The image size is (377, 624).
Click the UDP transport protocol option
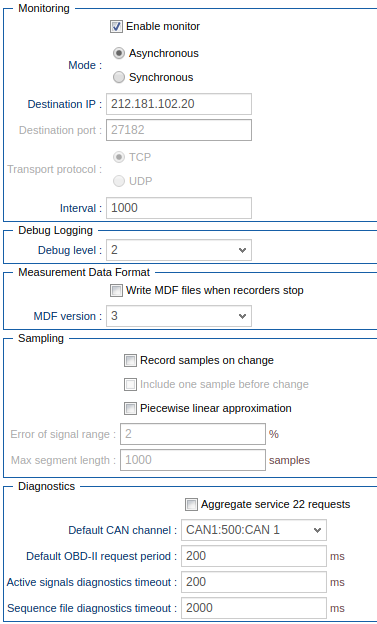click(x=119, y=181)
